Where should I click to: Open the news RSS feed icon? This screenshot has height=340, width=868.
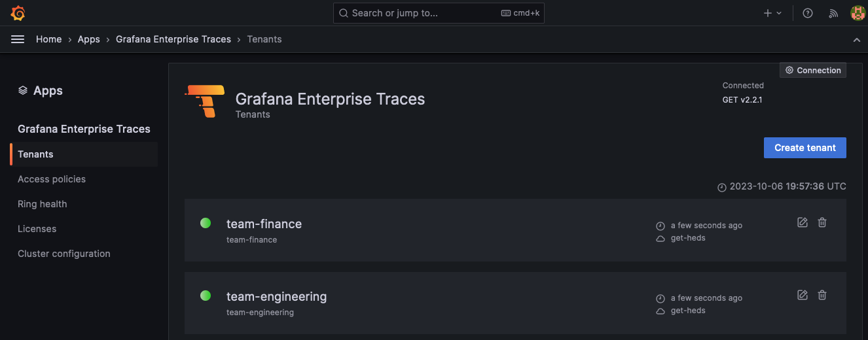click(x=833, y=13)
